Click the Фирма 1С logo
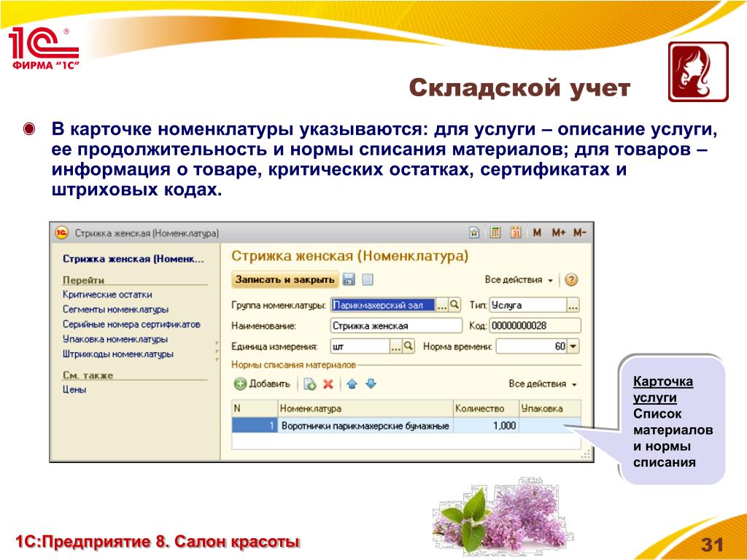 click(44, 49)
